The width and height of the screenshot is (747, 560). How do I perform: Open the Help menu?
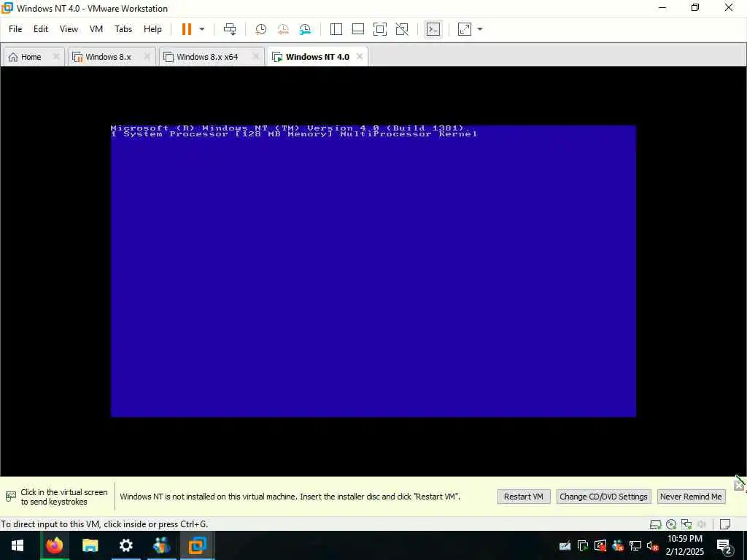pos(152,29)
